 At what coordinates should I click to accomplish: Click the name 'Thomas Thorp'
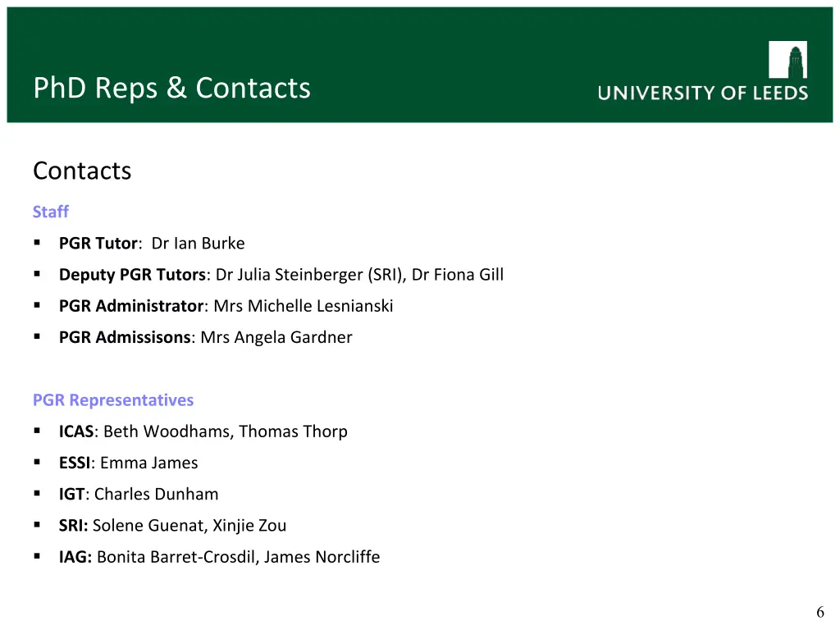293,431
